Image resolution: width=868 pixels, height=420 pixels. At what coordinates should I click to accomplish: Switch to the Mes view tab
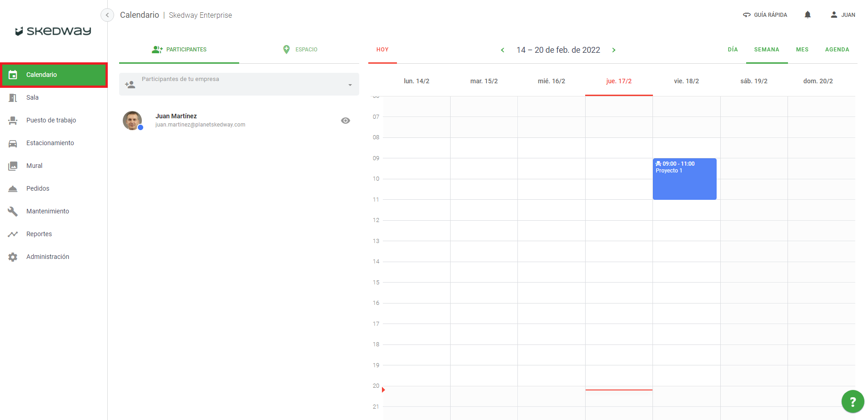coord(802,50)
